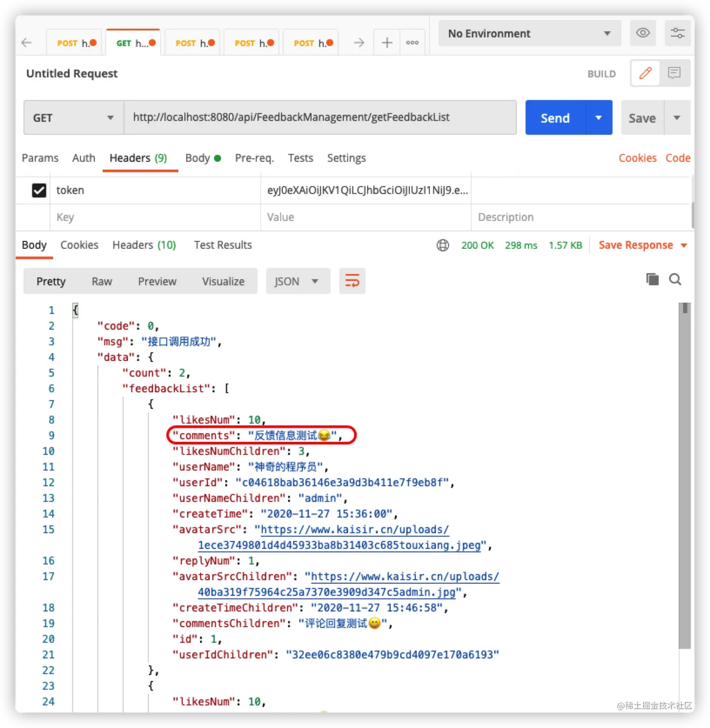Open the Auth tab

[x=84, y=158]
